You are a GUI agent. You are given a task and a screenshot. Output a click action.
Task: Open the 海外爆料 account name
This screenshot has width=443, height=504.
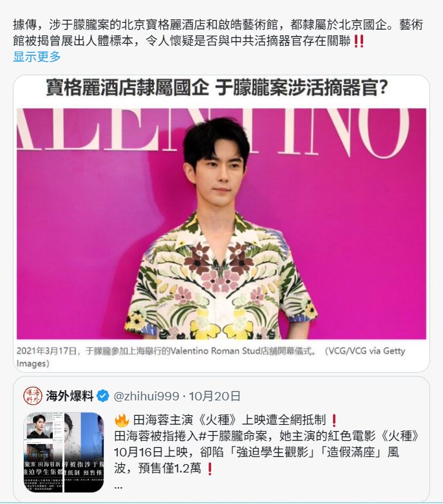coord(70,396)
